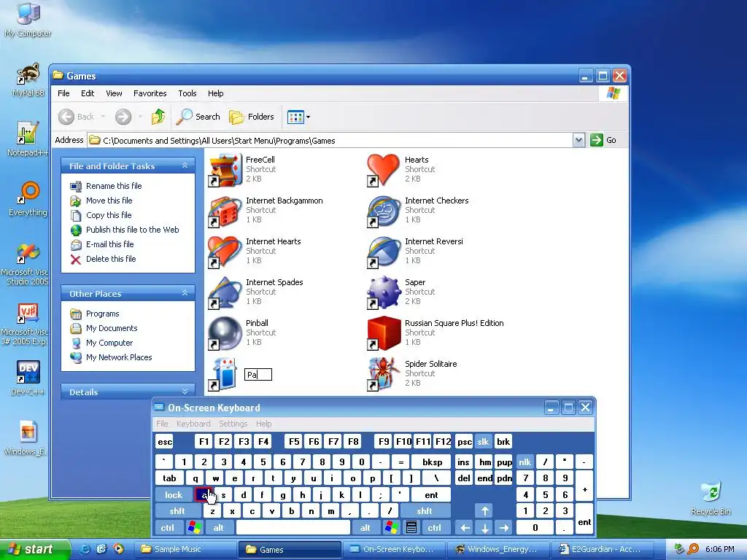The image size is (747, 560).
Task: Open the Settings menu of On-Screen Keyboard
Action: [233, 424]
